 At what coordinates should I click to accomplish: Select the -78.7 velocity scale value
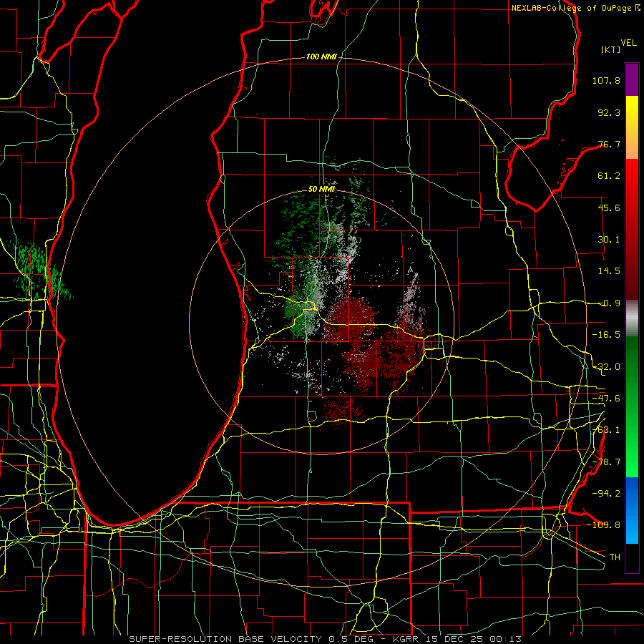coord(606,462)
